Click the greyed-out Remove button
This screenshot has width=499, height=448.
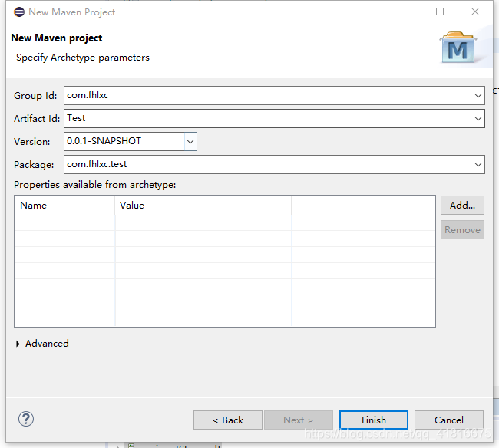pos(462,230)
